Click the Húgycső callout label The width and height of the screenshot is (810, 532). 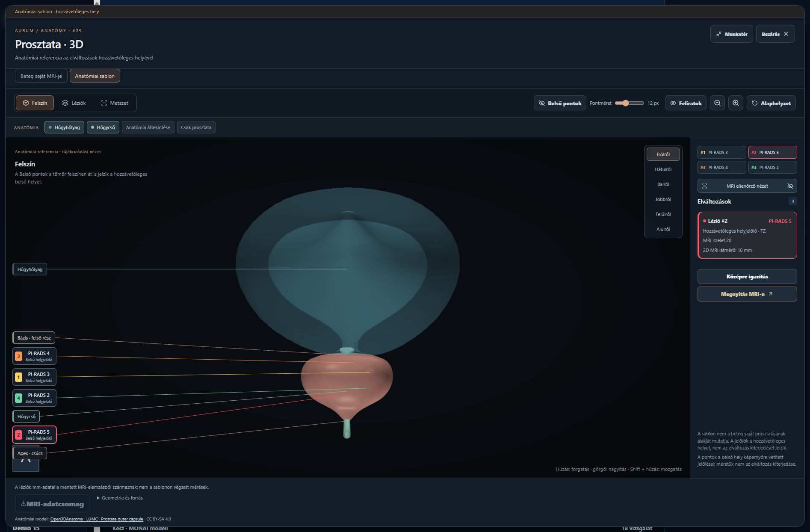pyautogui.click(x=26, y=417)
